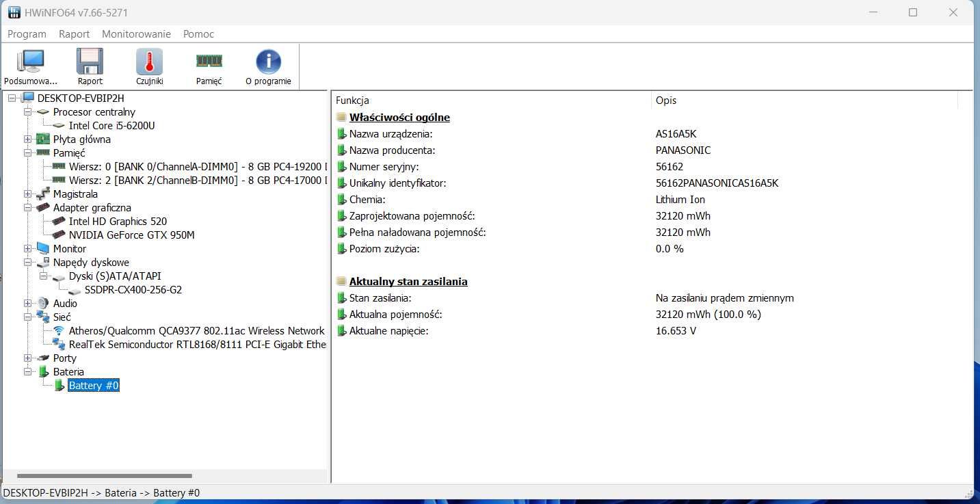Click the motherboard icon beside Płyta główna
The image size is (980, 504).
point(43,140)
